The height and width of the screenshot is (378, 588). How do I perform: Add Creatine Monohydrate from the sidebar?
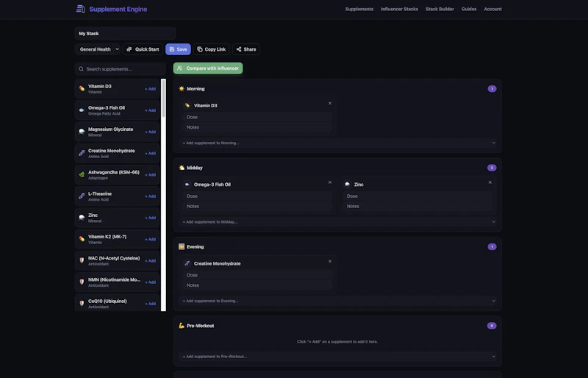(151, 153)
